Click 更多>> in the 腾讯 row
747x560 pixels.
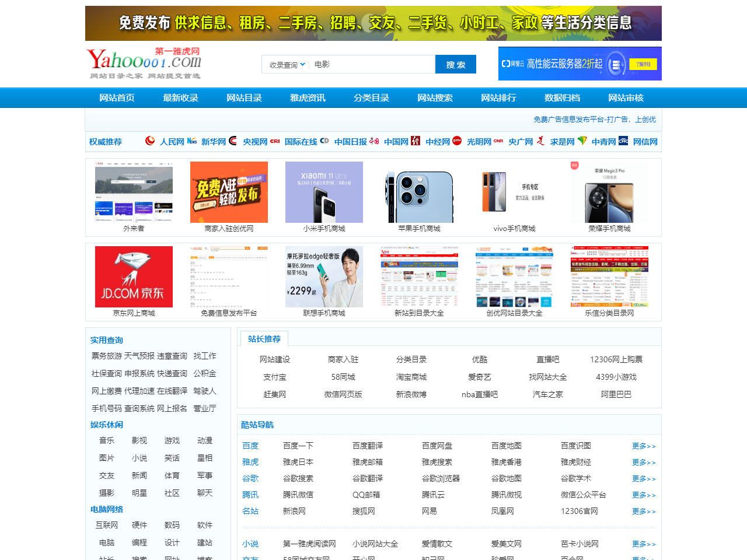point(644,495)
